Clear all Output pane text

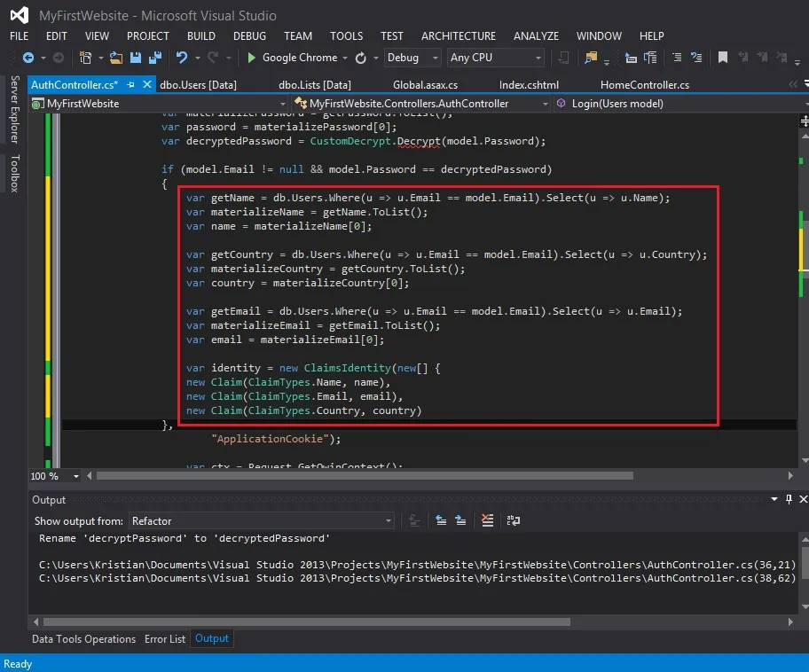click(x=488, y=520)
